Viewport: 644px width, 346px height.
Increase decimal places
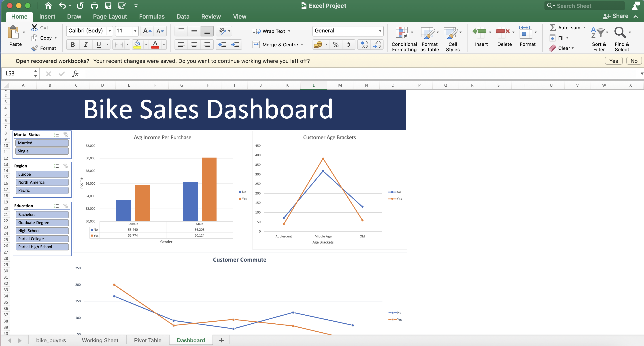tap(364, 45)
